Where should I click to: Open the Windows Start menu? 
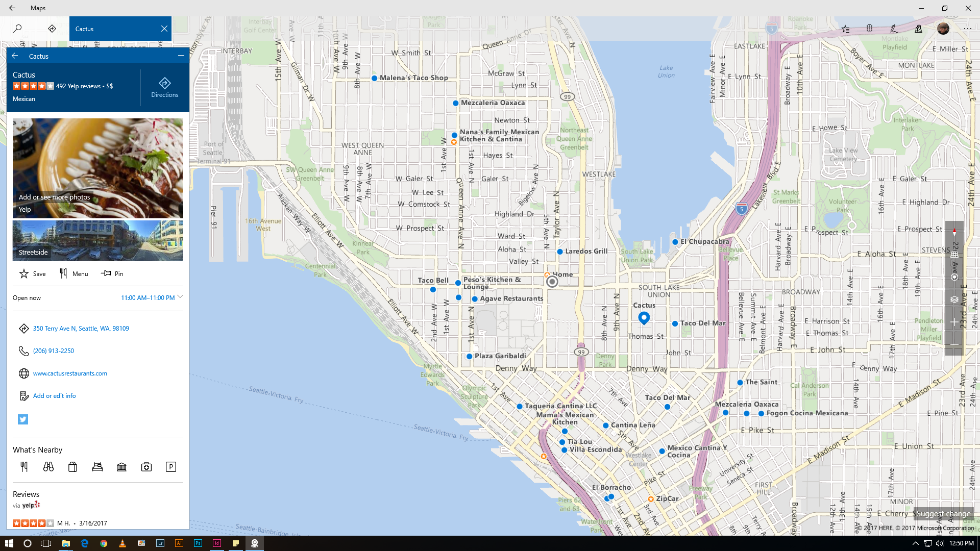click(x=9, y=543)
